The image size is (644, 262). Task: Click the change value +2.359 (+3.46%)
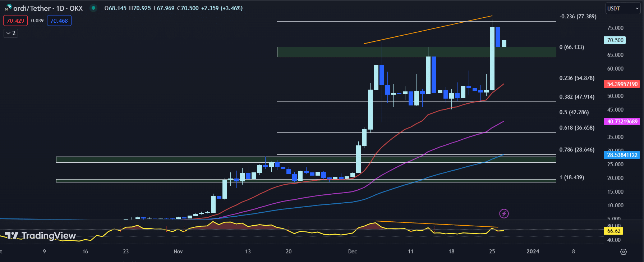(222, 8)
